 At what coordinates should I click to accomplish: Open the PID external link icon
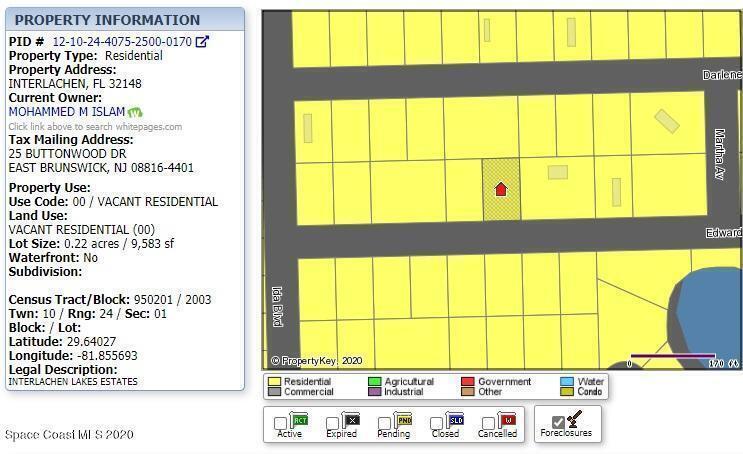pyautogui.click(x=202, y=42)
